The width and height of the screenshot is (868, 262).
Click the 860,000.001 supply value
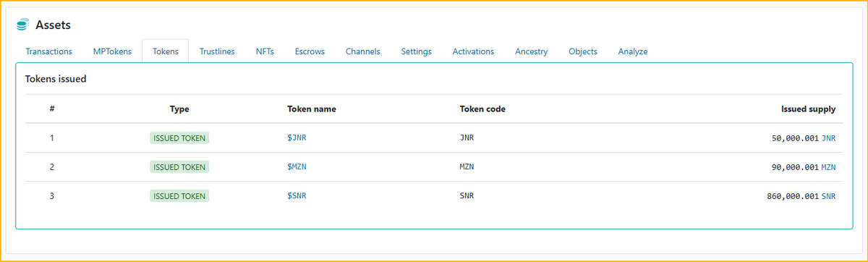793,196
